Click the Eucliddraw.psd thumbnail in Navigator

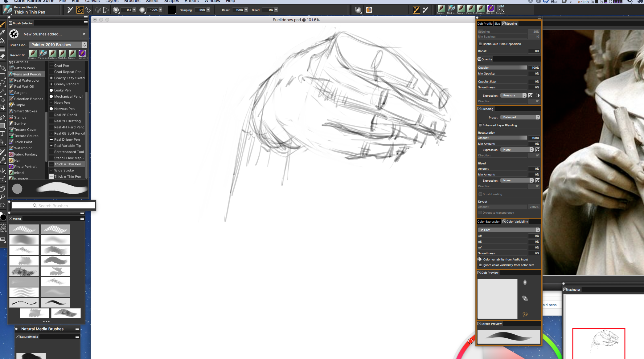click(x=599, y=345)
